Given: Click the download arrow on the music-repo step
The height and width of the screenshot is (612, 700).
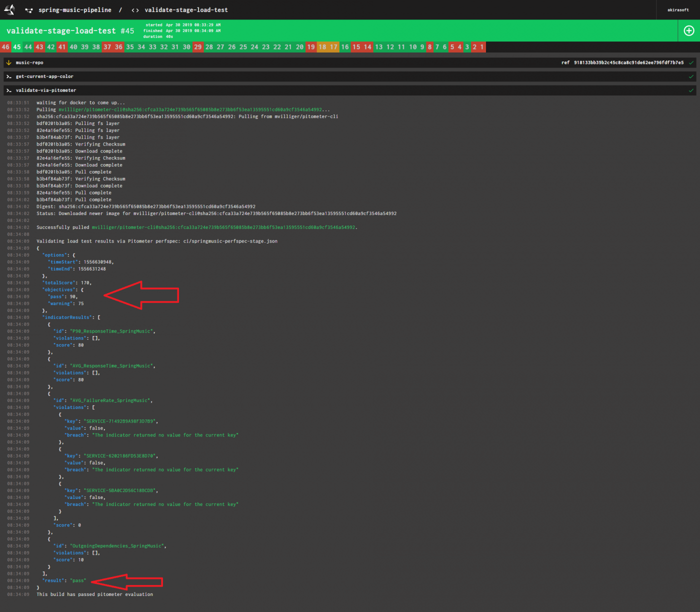Looking at the screenshot, I should tap(8, 62).
